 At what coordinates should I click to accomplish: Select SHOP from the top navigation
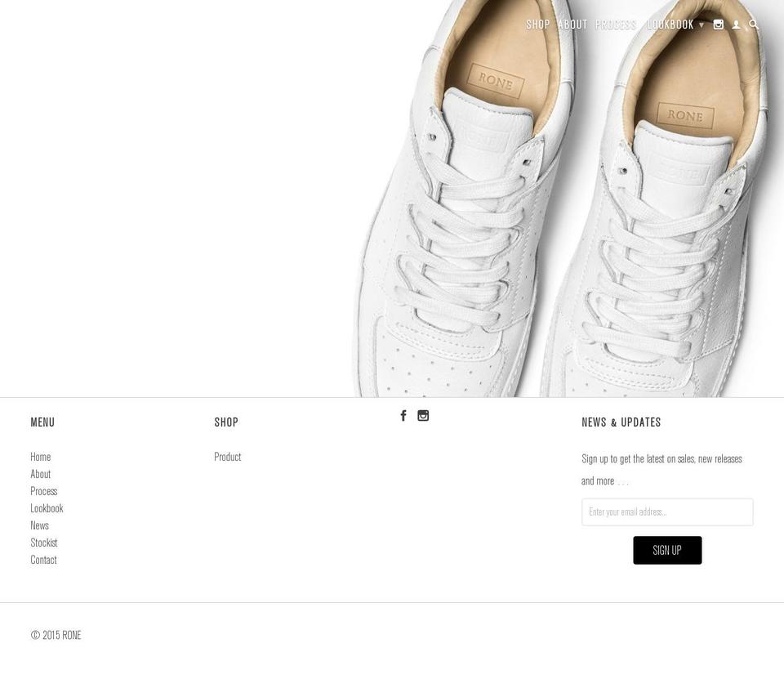tap(538, 25)
